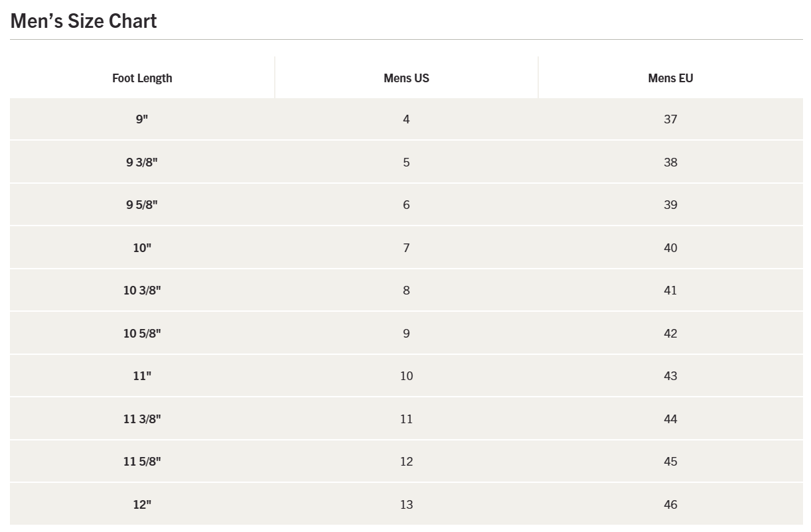
Task: Click the 11 3/8" foot length cell
Action: pos(142,419)
